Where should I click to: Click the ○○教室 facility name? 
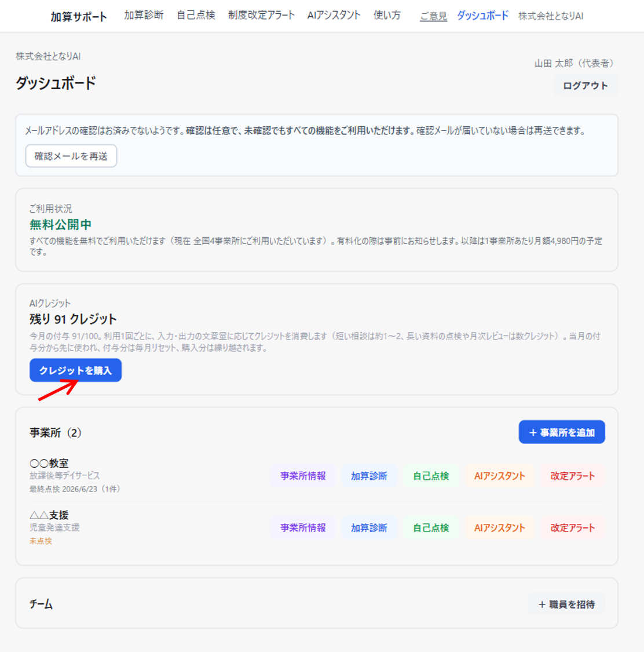point(49,463)
